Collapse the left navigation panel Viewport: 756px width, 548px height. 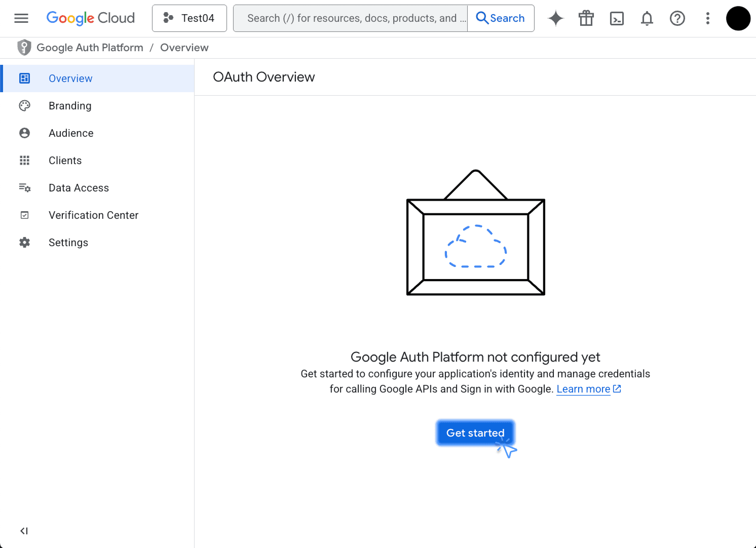(x=24, y=531)
